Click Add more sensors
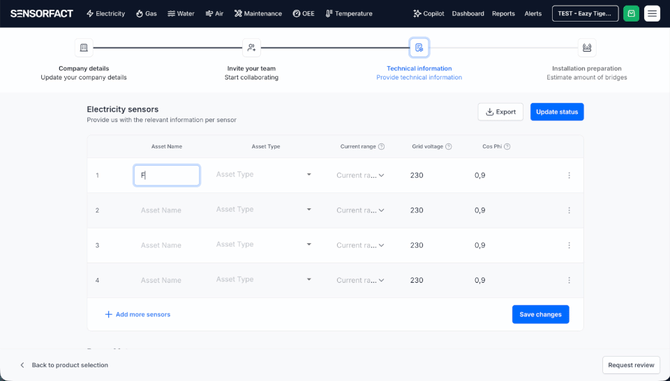Screen dimensions: 670x381 tap(138, 314)
